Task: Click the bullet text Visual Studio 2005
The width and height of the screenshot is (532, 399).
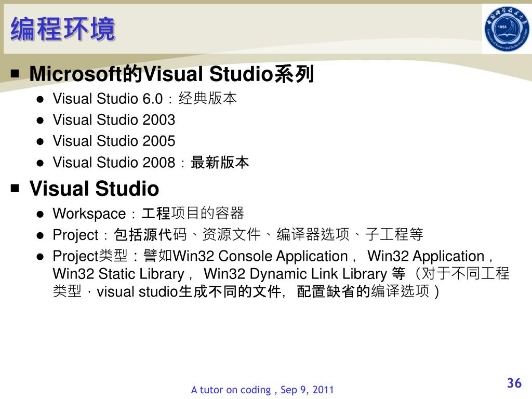Action: [114, 141]
